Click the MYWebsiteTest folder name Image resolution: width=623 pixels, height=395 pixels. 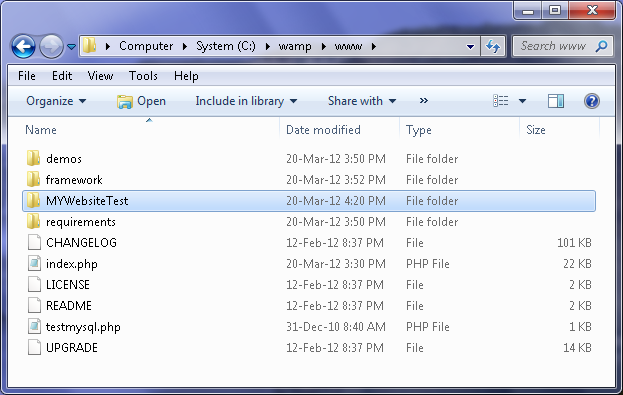[x=87, y=201]
